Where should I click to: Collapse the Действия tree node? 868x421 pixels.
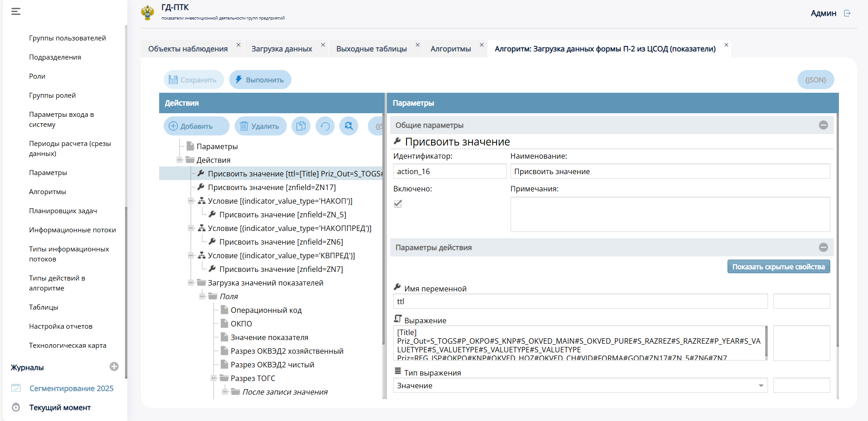click(x=180, y=160)
